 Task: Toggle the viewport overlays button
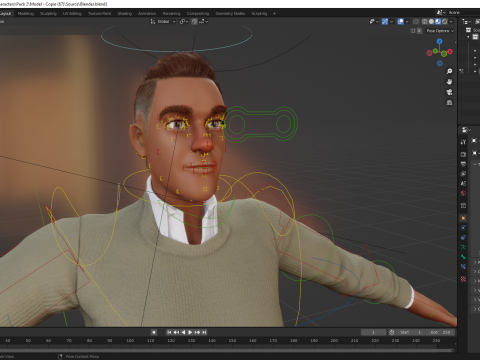click(401, 22)
